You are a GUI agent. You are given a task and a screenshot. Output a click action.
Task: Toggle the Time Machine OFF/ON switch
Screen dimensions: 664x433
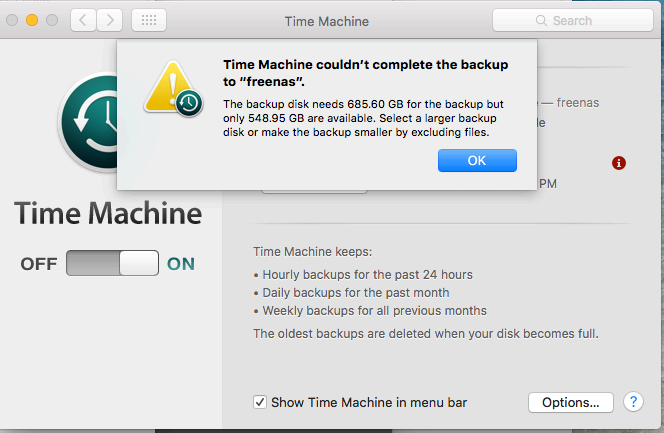[x=112, y=264]
